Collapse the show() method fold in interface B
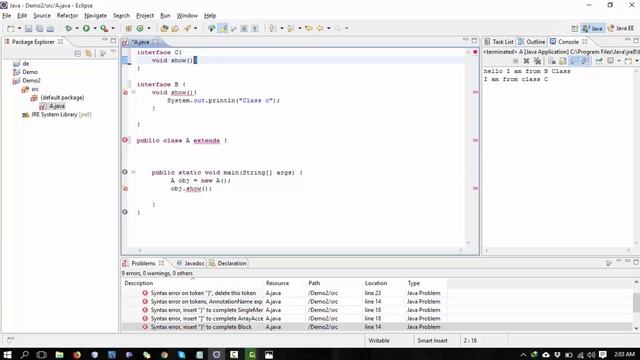Screen dimensions: 640x360 [133, 92]
